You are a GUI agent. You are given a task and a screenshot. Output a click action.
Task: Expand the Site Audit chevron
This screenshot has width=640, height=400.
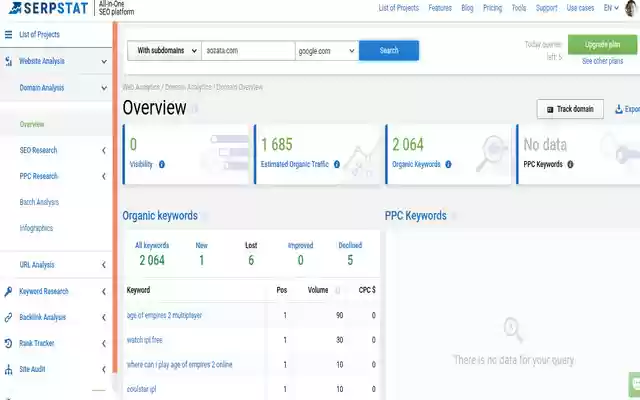pyautogui.click(x=104, y=369)
